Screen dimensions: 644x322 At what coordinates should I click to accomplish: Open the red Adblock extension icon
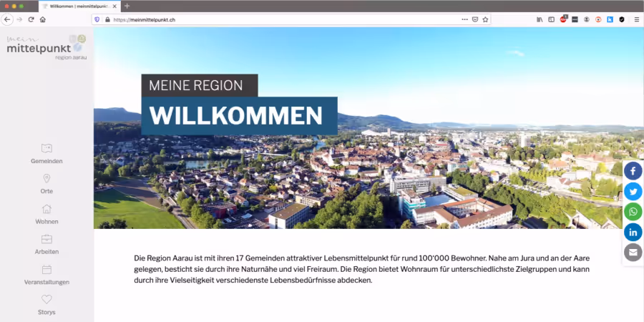pyautogui.click(x=563, y=19)
